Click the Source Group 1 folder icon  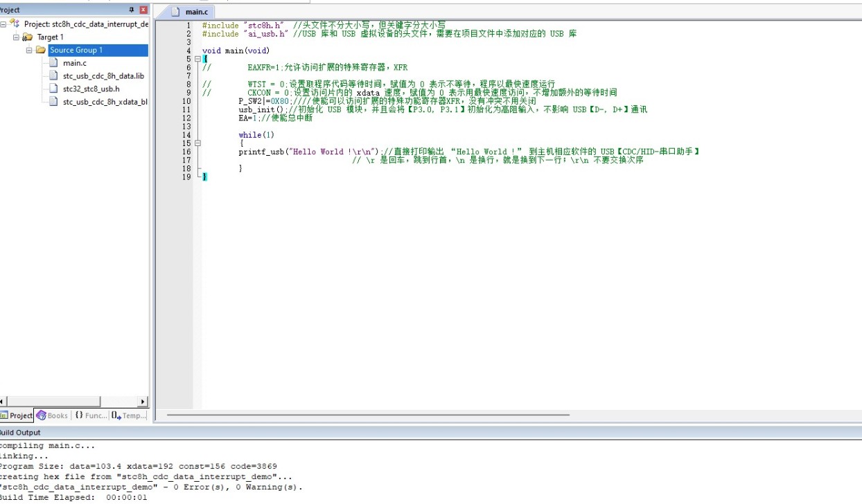pos(41,50)
